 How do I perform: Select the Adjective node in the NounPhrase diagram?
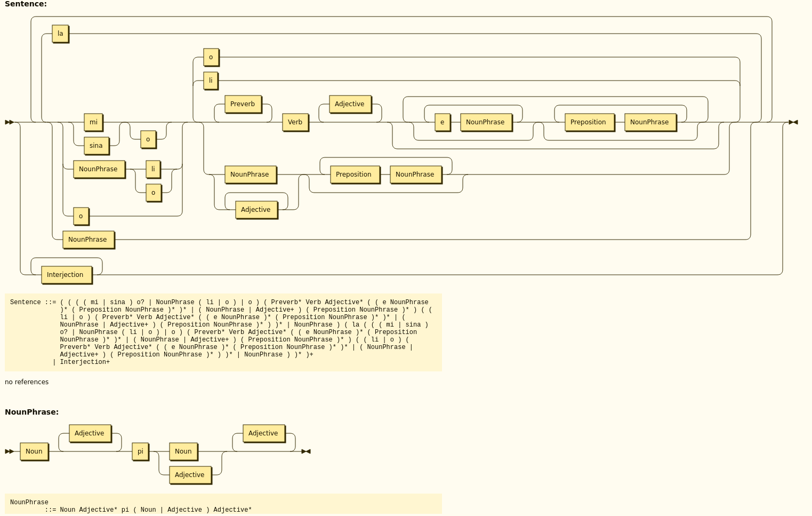[x=90, y=433]
